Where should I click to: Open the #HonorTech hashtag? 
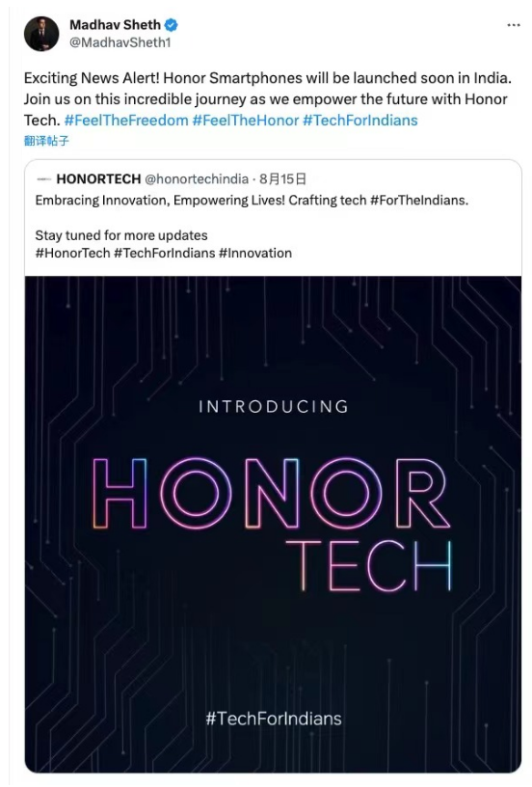72,253
